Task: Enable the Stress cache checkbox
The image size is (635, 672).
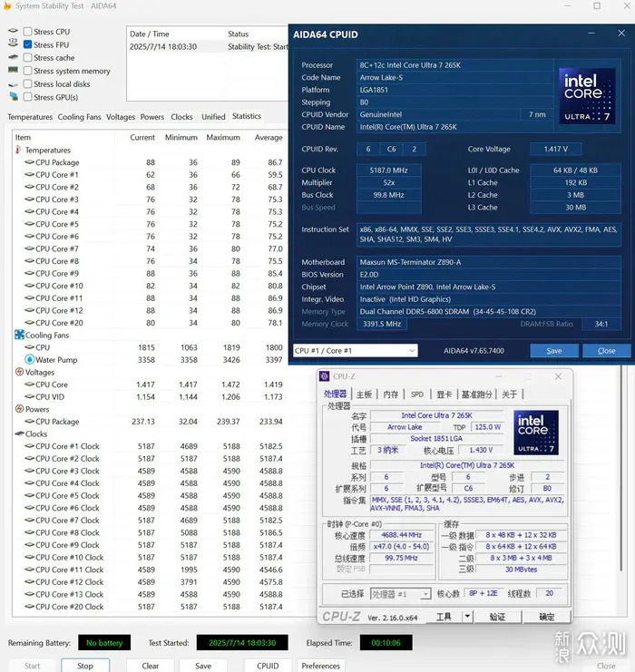Action: tap(27, 57)
